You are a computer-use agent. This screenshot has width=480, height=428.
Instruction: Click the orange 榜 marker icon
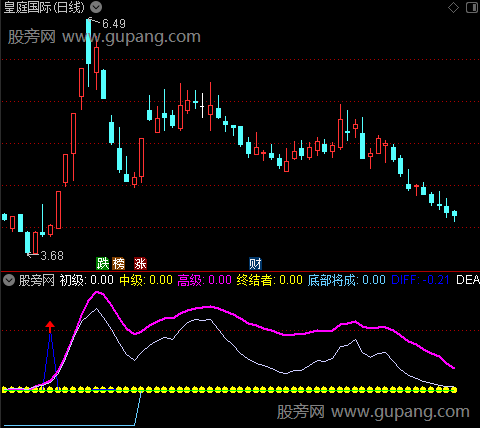(118, 264)
